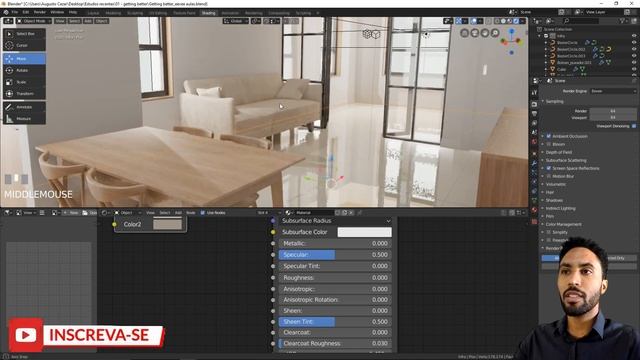
Task: Expand the Volumetrics panel
Action: pyautogui.click(x=556, y=184)
